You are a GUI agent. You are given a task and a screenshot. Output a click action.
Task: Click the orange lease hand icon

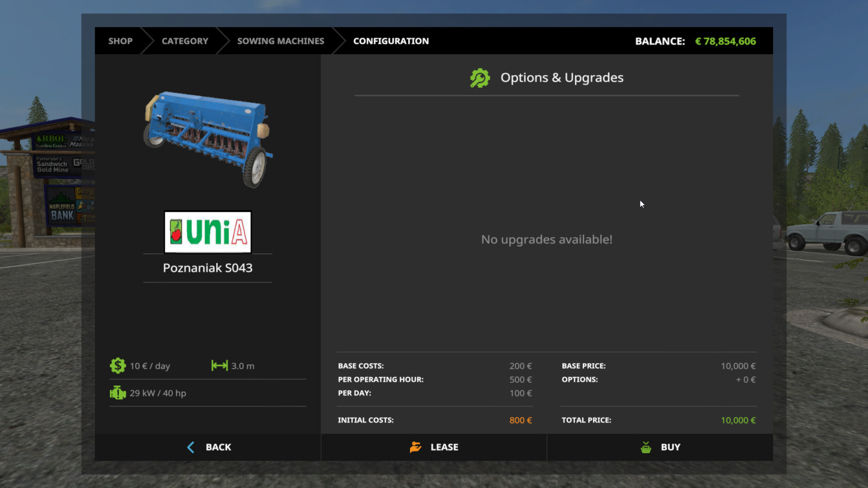415,447
